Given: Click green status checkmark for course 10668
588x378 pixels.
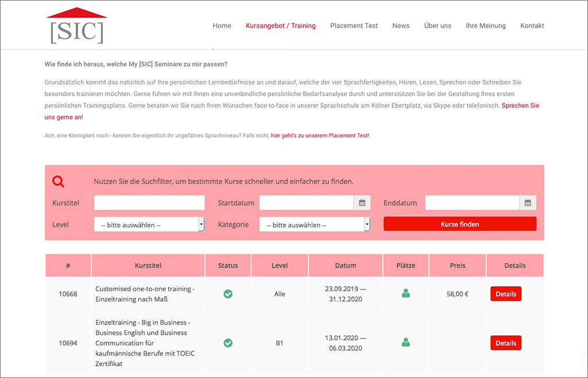Looking at the screenshot, I should tap(228, 294).
